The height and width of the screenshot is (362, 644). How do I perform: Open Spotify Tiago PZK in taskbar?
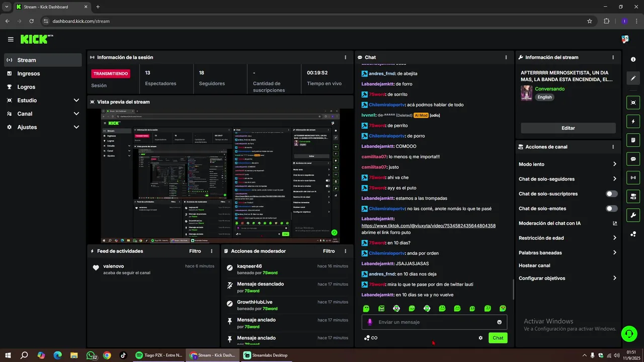tap(159, 355)
